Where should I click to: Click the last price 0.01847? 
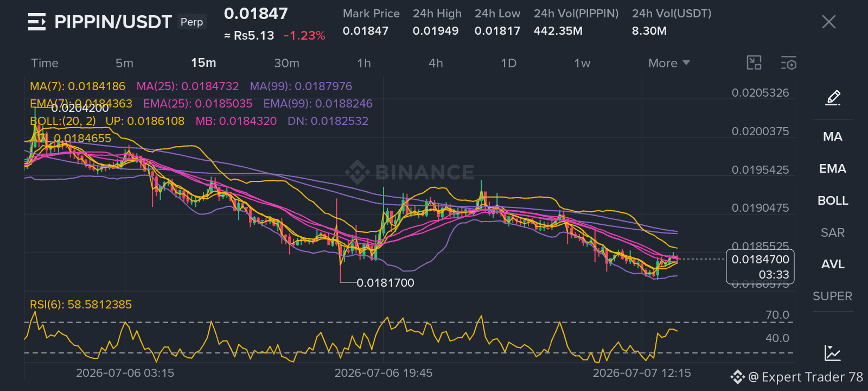tap(256, 14)
